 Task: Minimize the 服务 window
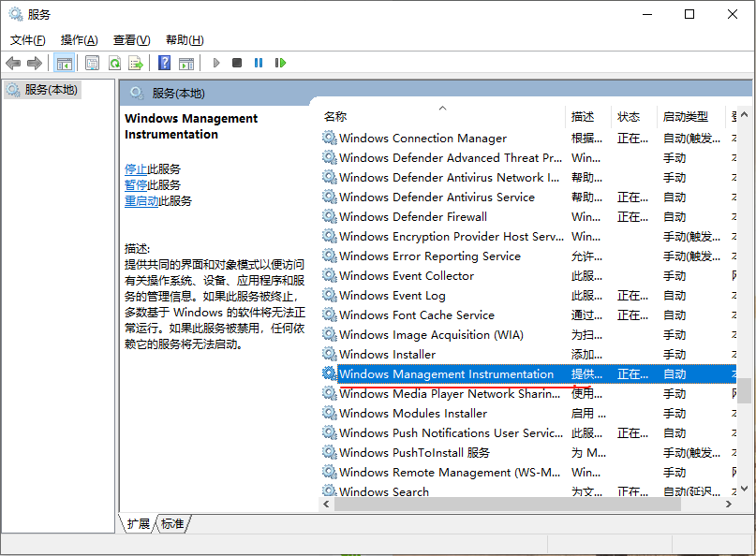click(x=647, y=14)
